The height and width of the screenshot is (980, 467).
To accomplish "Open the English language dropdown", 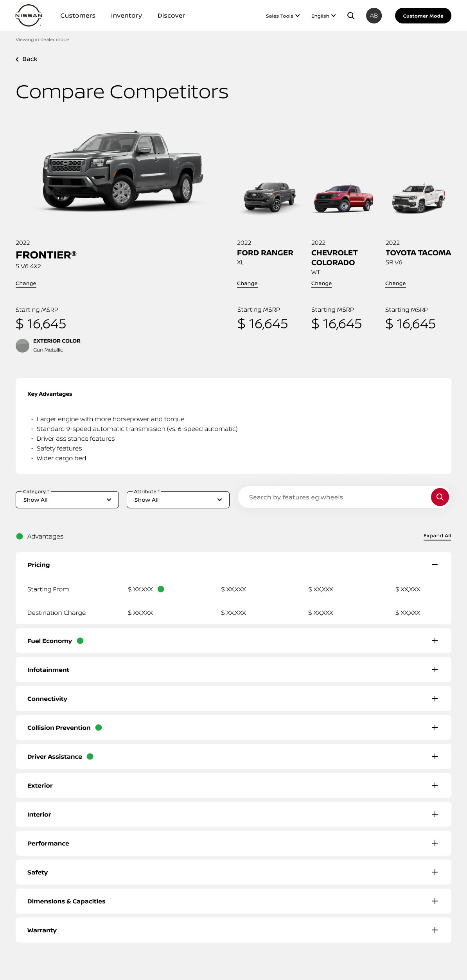I will pyautogui.click(x=323, y=16).
